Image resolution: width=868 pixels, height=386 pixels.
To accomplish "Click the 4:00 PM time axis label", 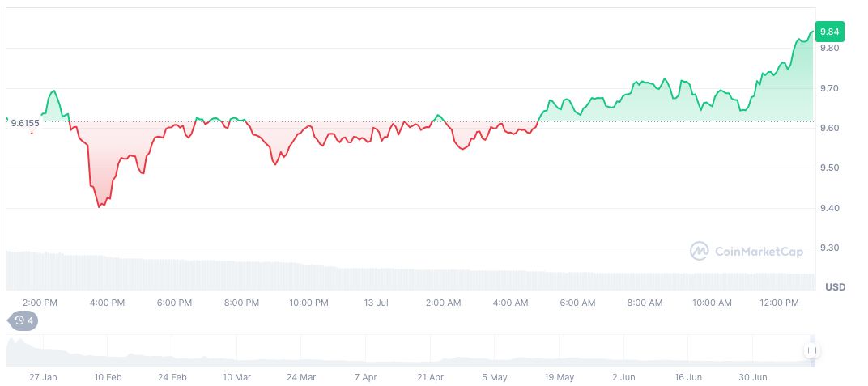I will click(x=107, y=303).
